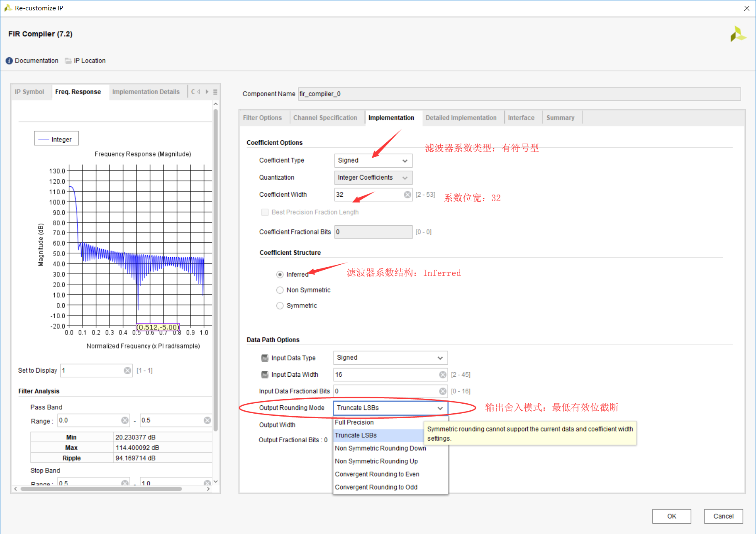Click the left panel vertical scrollbar
Image resolution: width=756 pixels, height=534 pixels.
[215, 270]
